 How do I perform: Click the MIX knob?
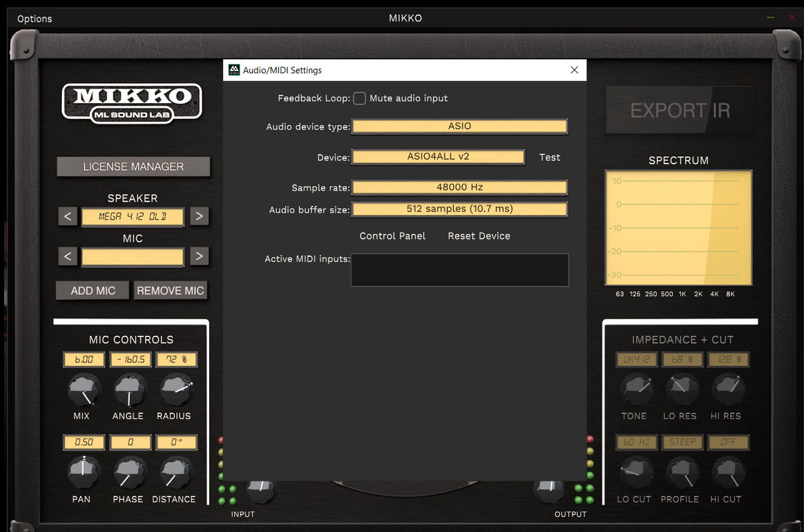tap(83, 390)
